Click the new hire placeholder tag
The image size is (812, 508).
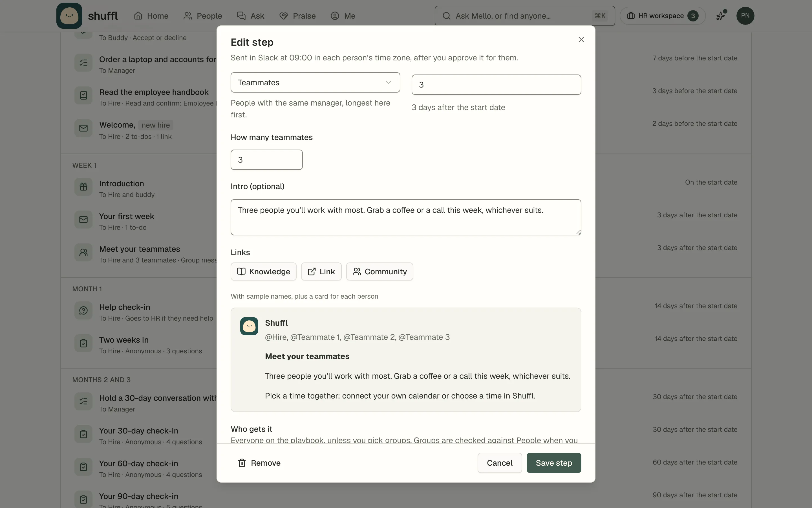156,125
